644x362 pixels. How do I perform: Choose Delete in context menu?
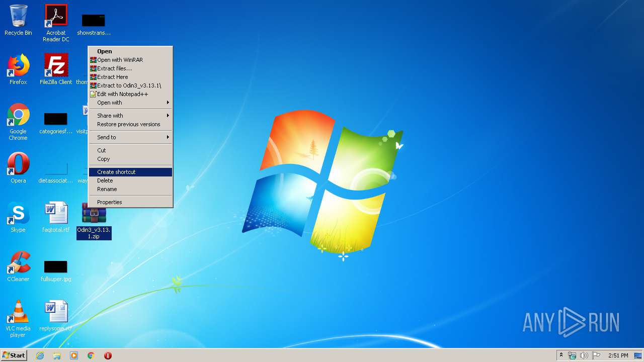[x=130, y=180]
